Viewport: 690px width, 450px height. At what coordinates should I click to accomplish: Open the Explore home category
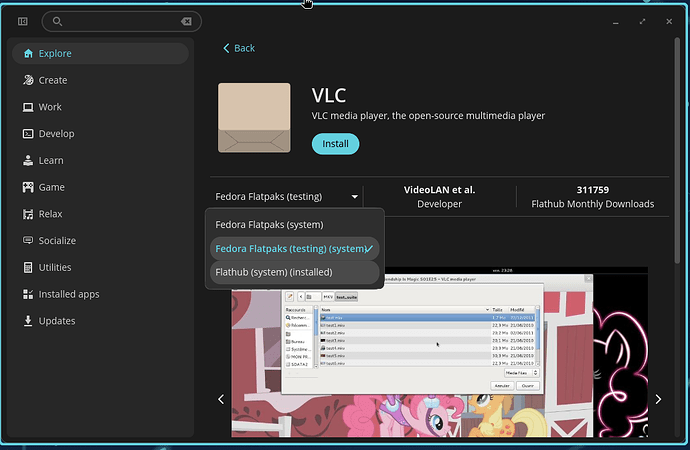pyautogui.click(x=100, y=54)
